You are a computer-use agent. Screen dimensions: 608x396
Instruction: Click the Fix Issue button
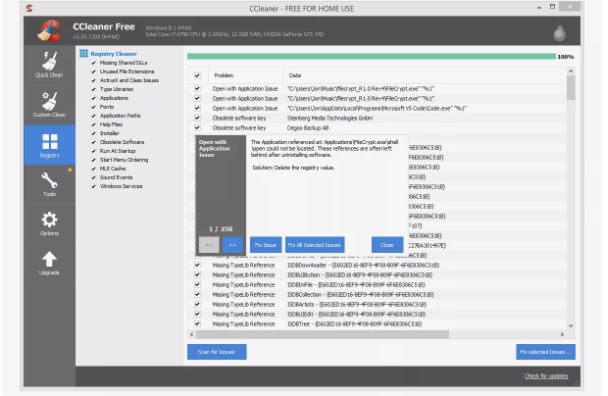266,245
